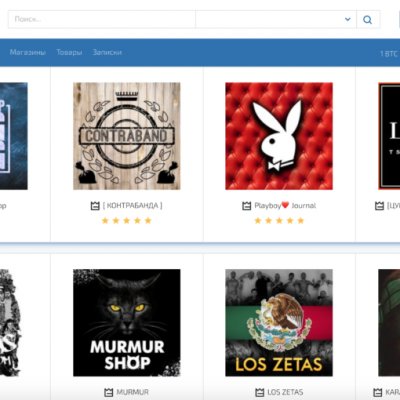Click crown icon beside MURMUR

click(x=109, y=392)
